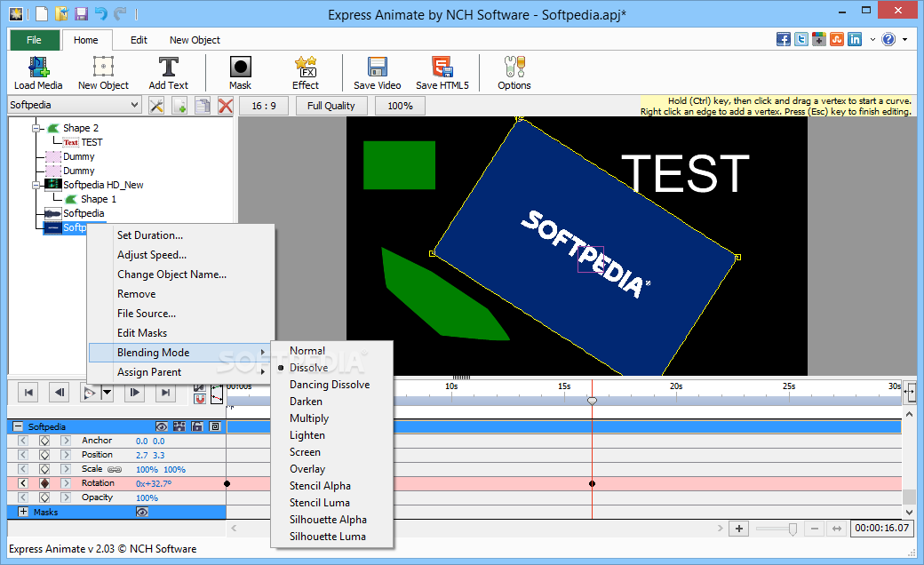The width and height of the screenshot is (924, 565).
Task: Click the playhead marker on timeline
Action: click(x=593, y=401)
